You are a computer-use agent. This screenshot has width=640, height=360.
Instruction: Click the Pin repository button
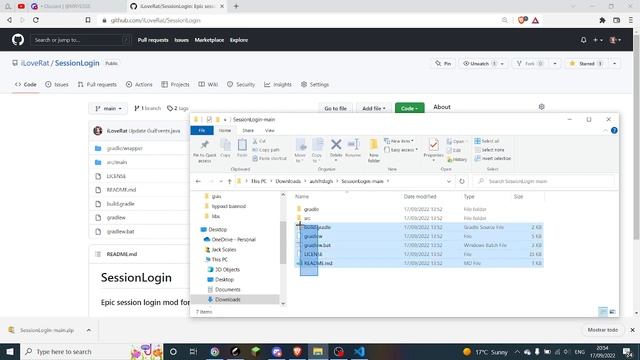(443, 64)
